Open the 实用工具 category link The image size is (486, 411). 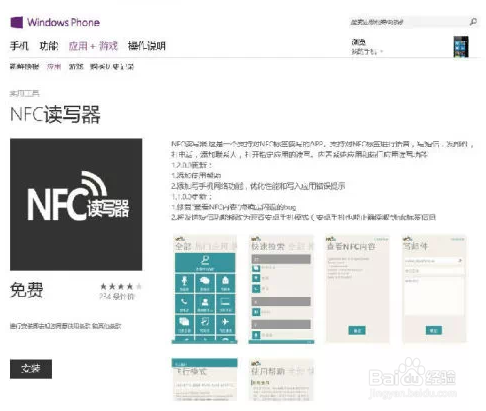(x=24, y=93)
